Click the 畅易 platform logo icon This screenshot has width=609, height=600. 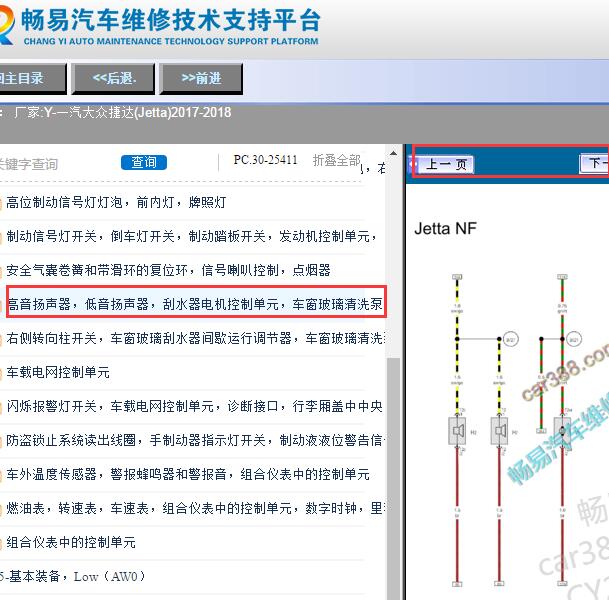coord(6,24)
